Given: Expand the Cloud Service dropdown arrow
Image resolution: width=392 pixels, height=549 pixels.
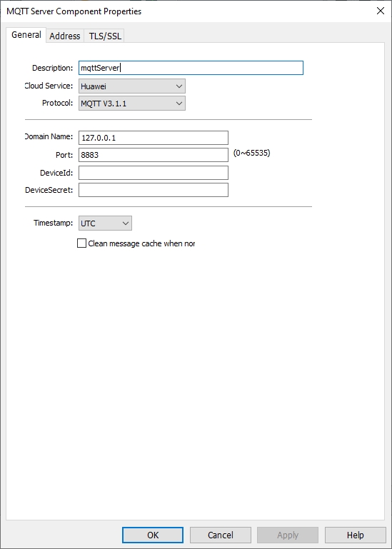Looking at the screenshot, I should click(179, 86).
